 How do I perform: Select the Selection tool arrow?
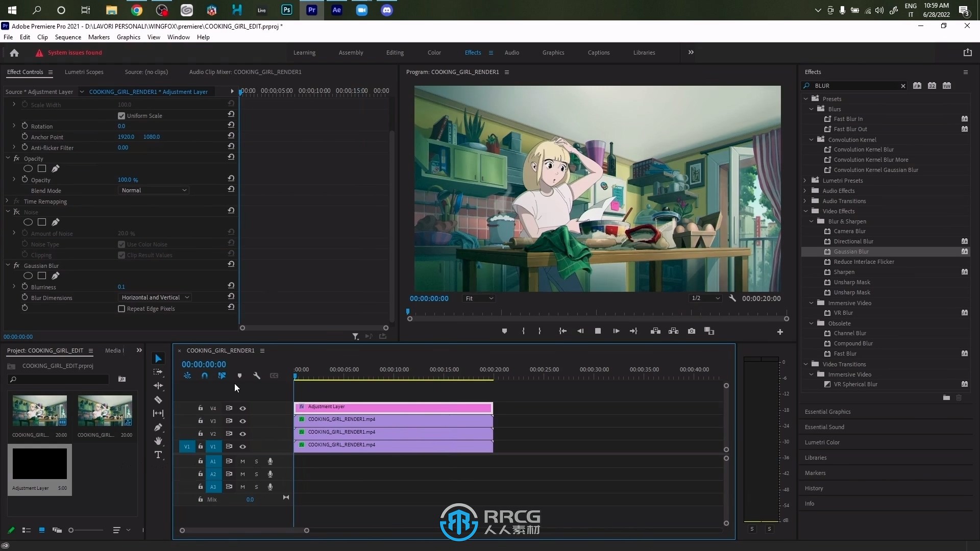158,359
